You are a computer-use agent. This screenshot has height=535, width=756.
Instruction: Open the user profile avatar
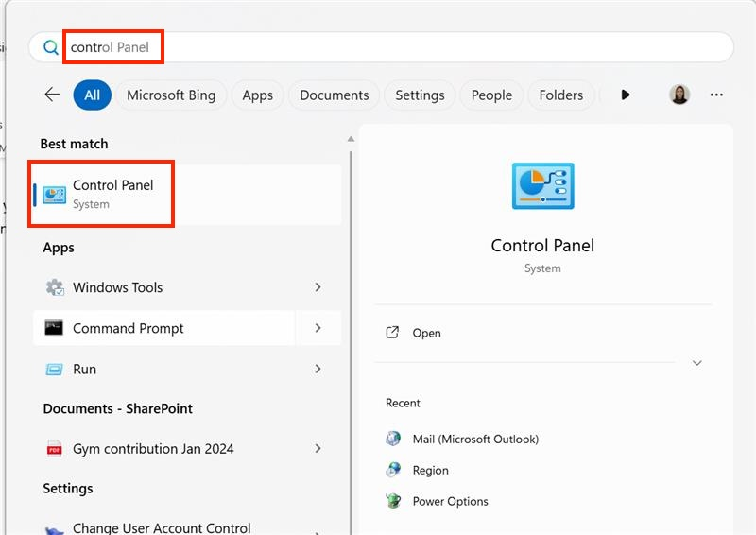679,95
